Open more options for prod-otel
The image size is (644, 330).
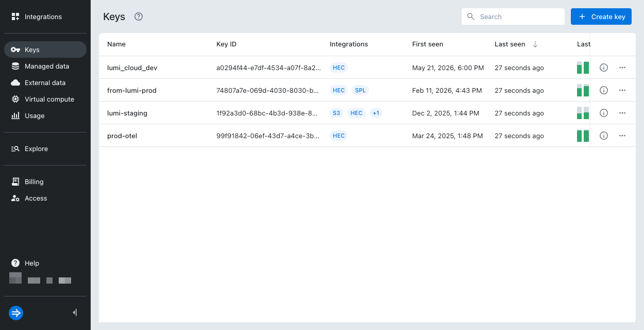click(x=622, y=136)
